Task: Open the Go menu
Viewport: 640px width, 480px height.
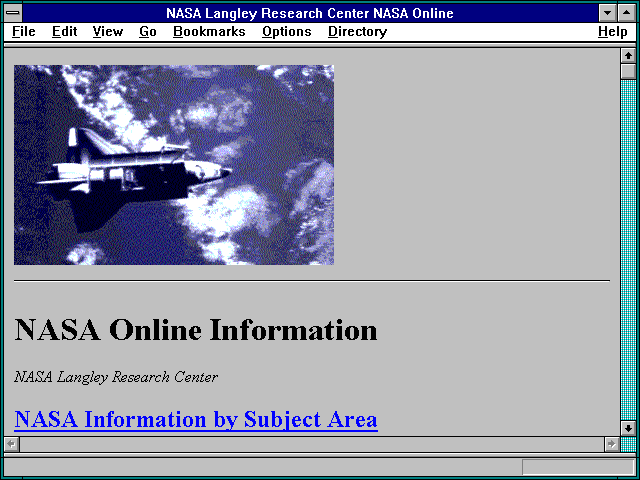Action: (x=148, y=31)
